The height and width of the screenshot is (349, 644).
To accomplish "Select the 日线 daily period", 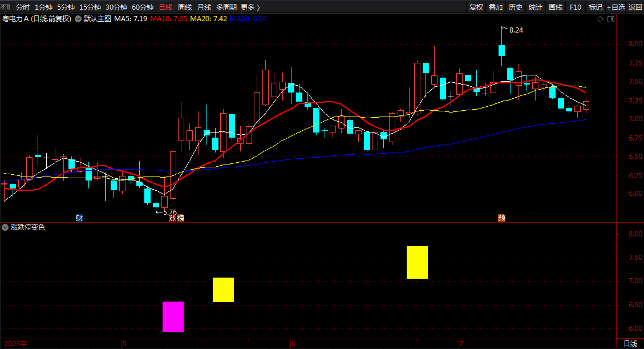I will point(165,7).
